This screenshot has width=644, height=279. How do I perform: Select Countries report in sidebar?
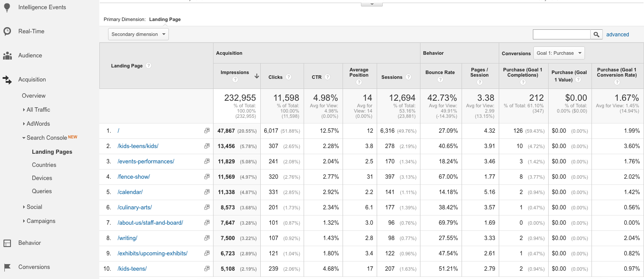44,165
